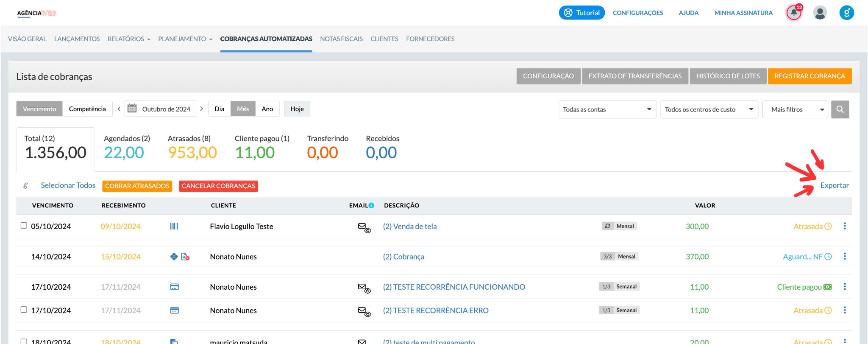Viewport: 868px width, 344px height.
Task: Switch period view to Dia
Action: pyautogui.click(x=219, y=109)
